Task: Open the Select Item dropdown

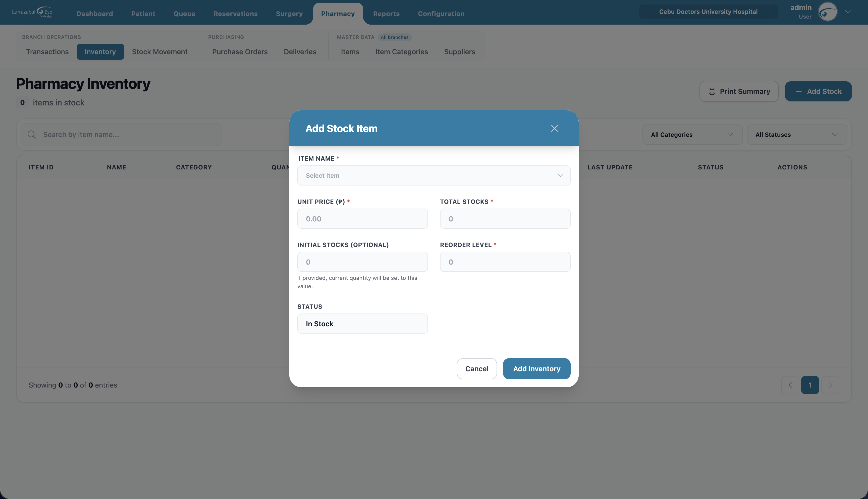Action: [434, 175]
